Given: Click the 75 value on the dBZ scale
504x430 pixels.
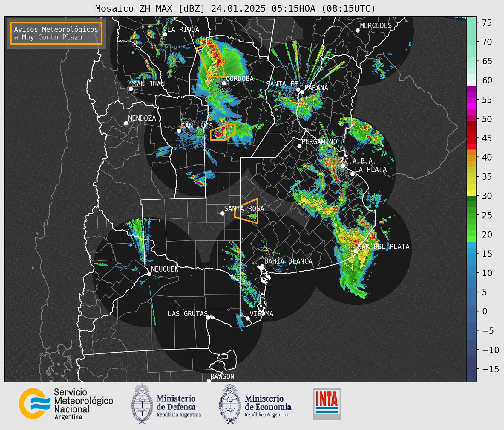Looking at the screenshot, I should click(487, 23).
